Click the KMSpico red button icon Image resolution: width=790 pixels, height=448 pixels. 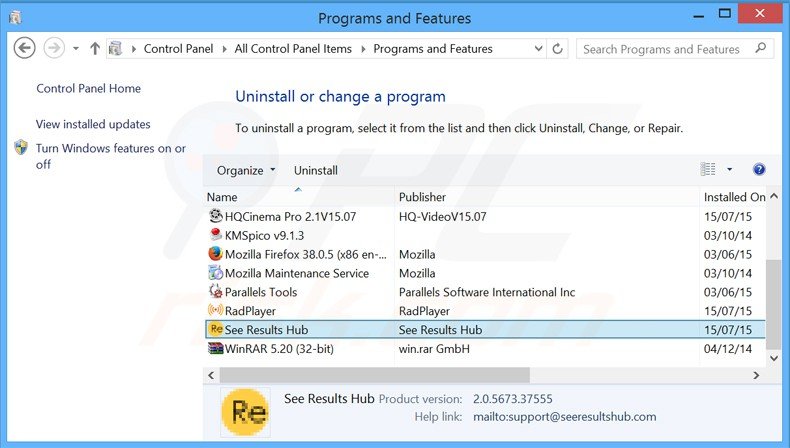pos(216,235)
